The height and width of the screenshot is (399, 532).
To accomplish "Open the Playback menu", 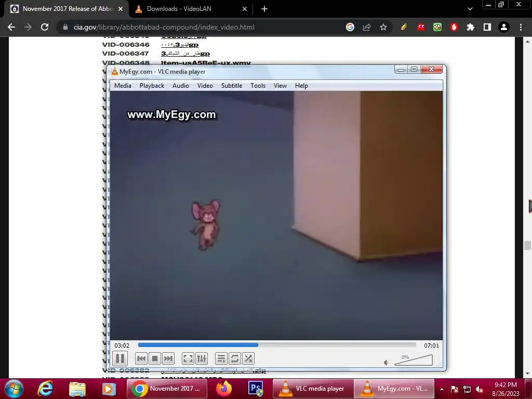I will [x=152, y=86].
